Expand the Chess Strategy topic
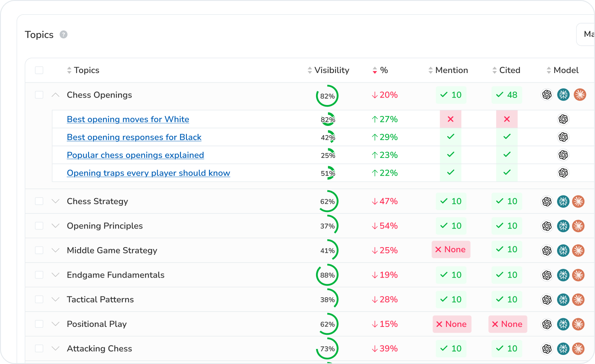Image resolution: width=595 pixels, height=364 pixels. point(56,201)
